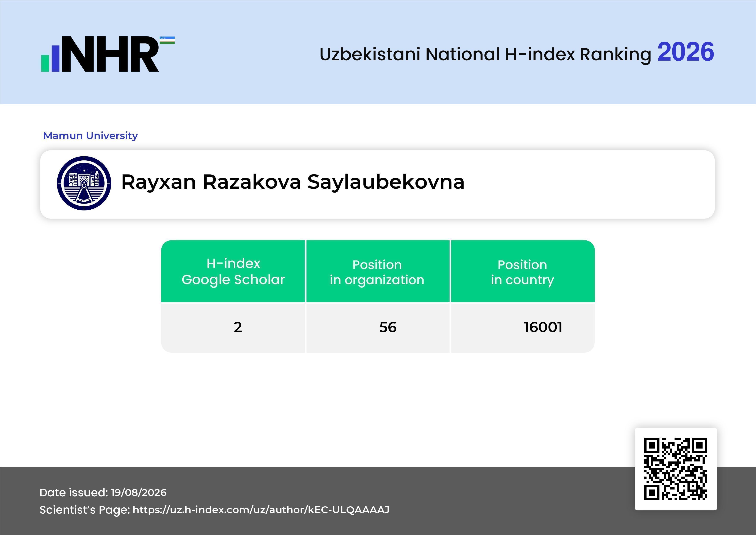Screen dimensions: 756x535
Task: Click the Mamun University round emblem
Action: click(84, 183)
